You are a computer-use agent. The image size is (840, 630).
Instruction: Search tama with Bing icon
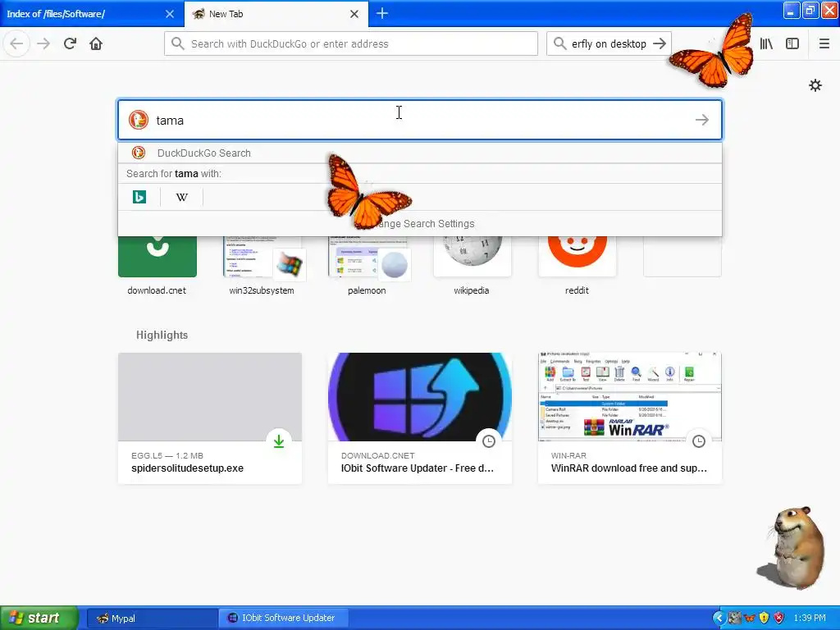click(x=139, y=197)
